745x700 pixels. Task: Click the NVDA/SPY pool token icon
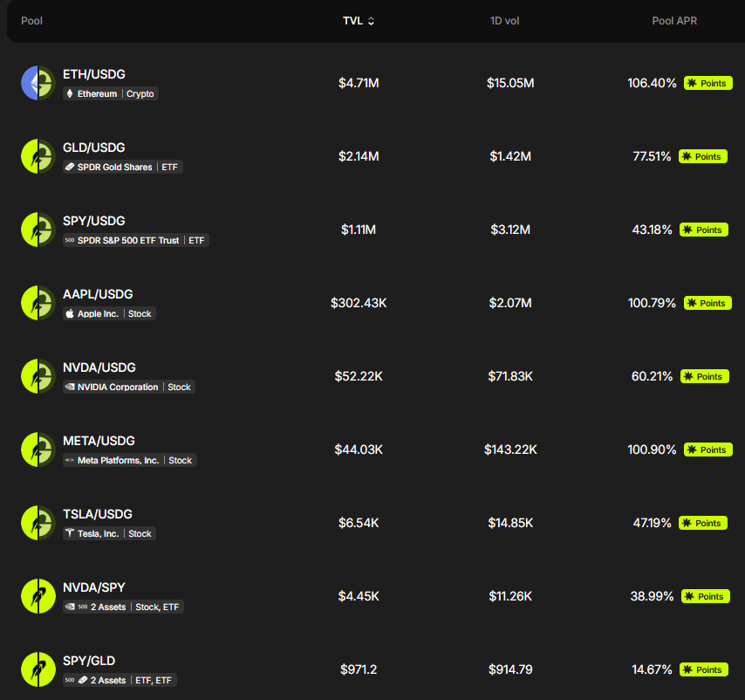point(38,596)
